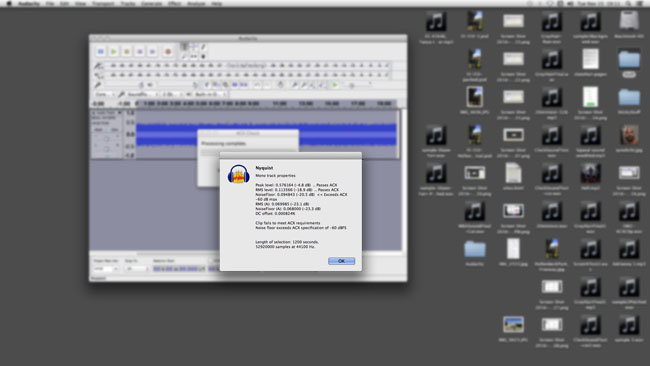
Task: Click OK in the Nyquist dialog
Action: (341, 261)
